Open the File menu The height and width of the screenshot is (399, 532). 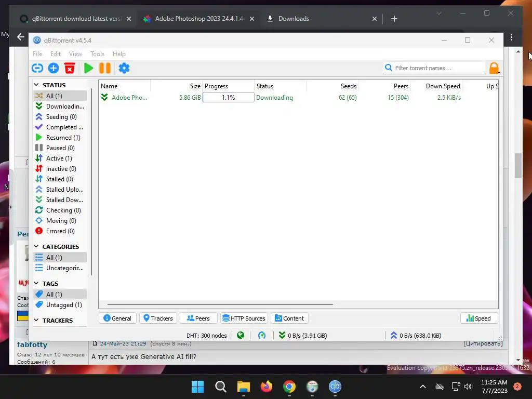(x=37, y=54)
